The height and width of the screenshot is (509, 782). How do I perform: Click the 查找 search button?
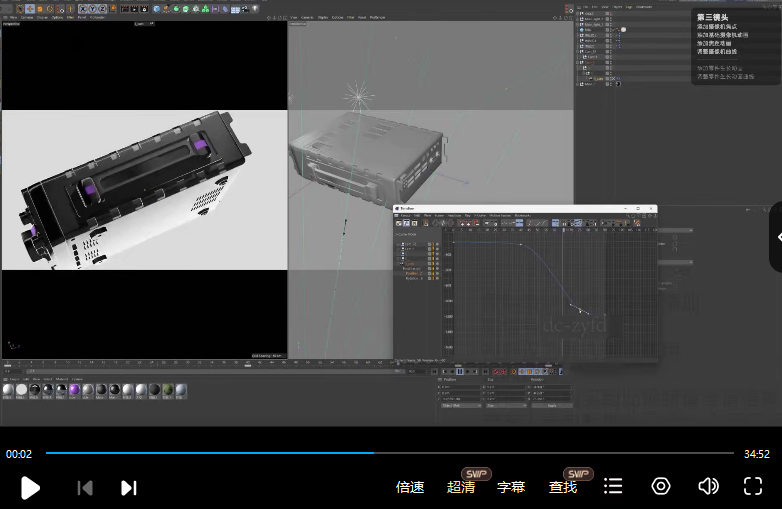pos(563,487)
